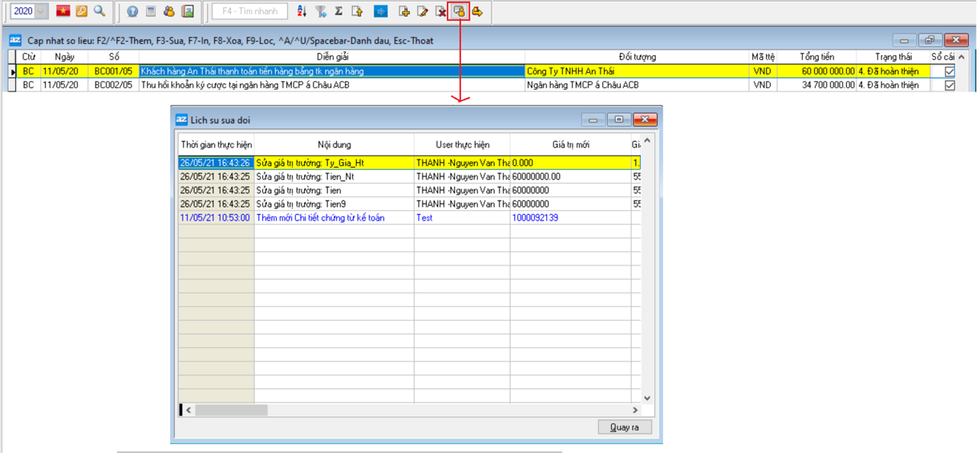Click scroll-down arrow in history dialog
The height and width of the screenshot is (453, 980).
pyautogui.click(x=647, y=398)
